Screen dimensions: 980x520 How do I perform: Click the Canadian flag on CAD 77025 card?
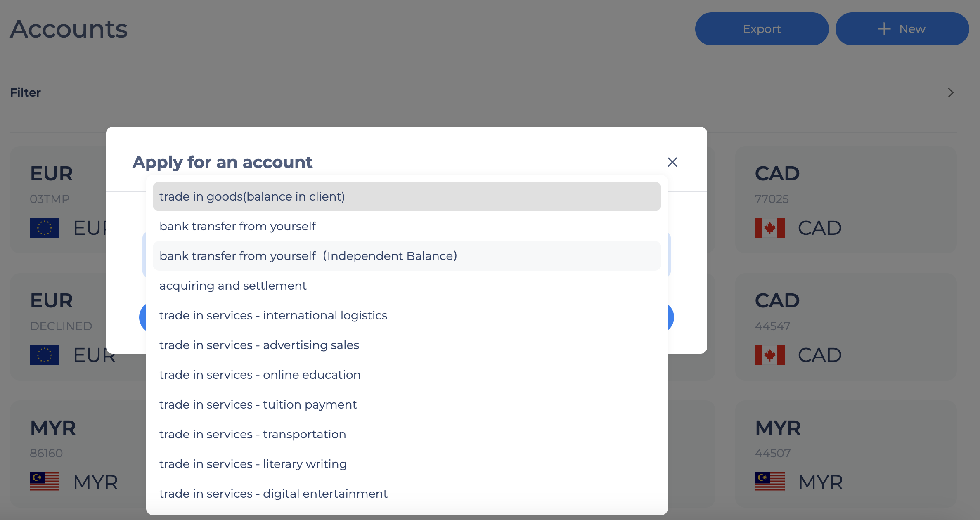coord(769,228)
